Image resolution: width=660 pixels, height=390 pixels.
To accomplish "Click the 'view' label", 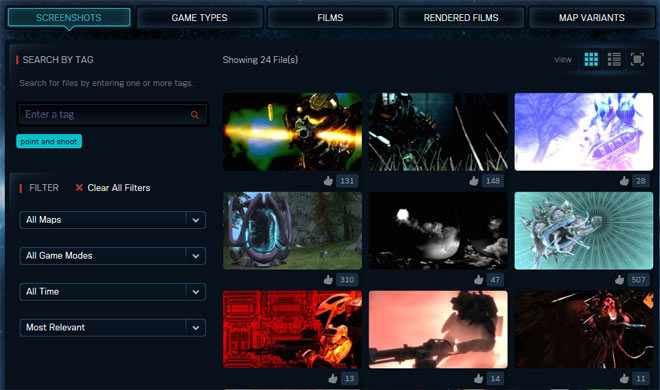I will click(563, 60).
